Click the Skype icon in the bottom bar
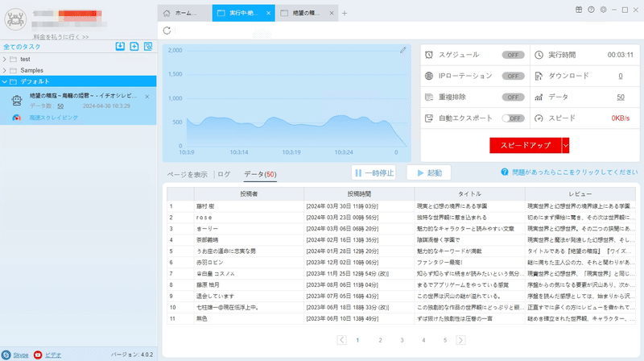644x361 pixels. [6, 355]
